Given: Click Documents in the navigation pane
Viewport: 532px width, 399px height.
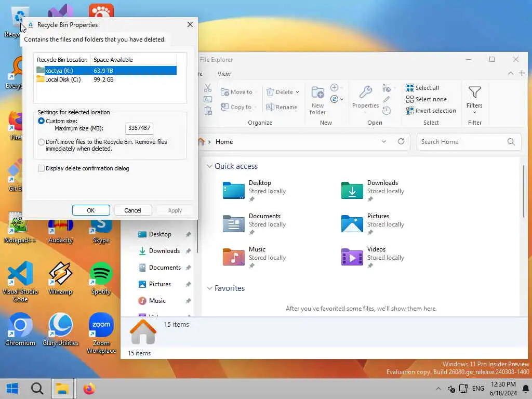Looking at the screenshot, I should [165, 268].
